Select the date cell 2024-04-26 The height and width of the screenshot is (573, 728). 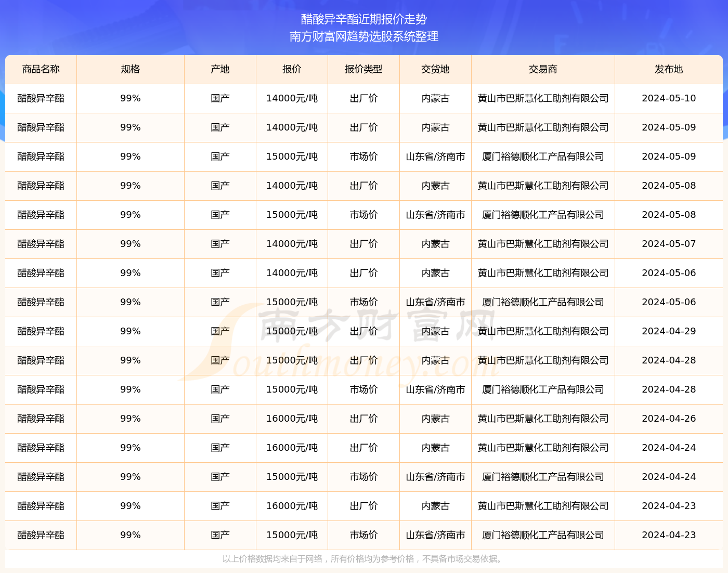click(x=669, y=419)
